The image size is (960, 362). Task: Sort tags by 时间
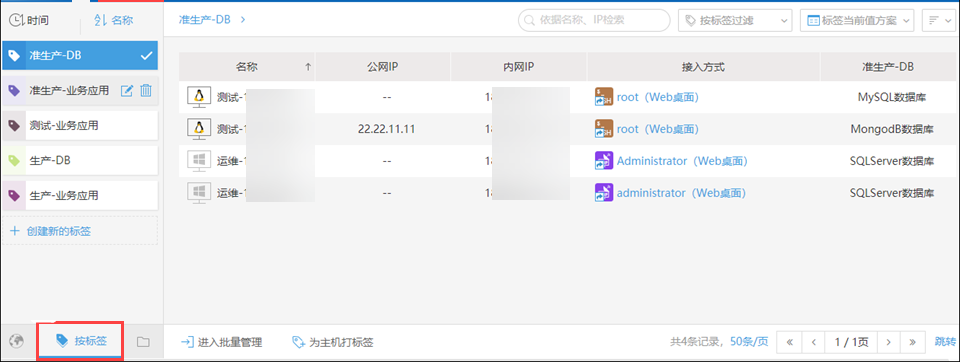(29, 20)
